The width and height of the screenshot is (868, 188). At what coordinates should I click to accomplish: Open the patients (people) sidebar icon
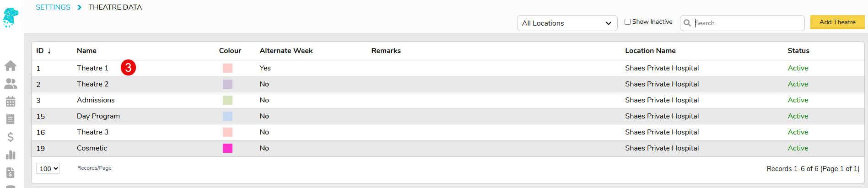[x=11, y=84]
